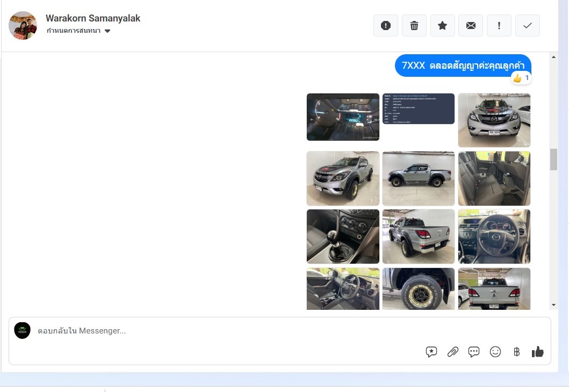Open the gear shifter photo thumbnail

coord(343,237)
